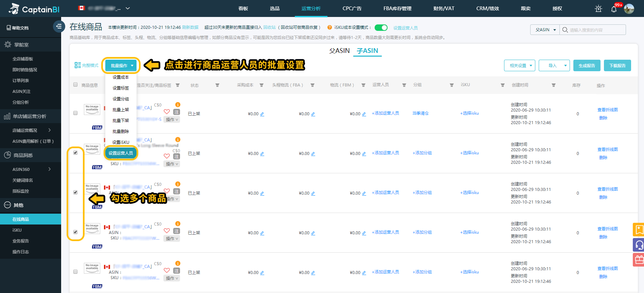Viewport: 644px width, 293px height.
Task: Select 设置运营人员 from batch menu
Action: coord(121,153)
